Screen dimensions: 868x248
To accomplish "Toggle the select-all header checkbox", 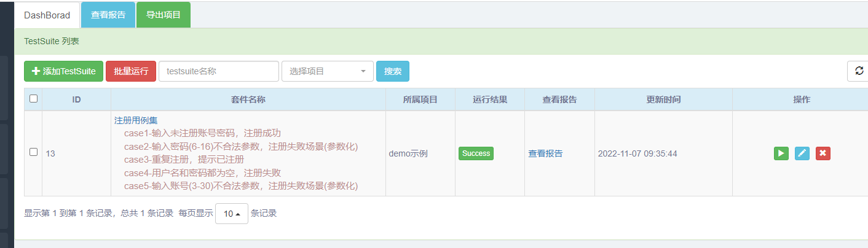I will (x=33, y=98).
